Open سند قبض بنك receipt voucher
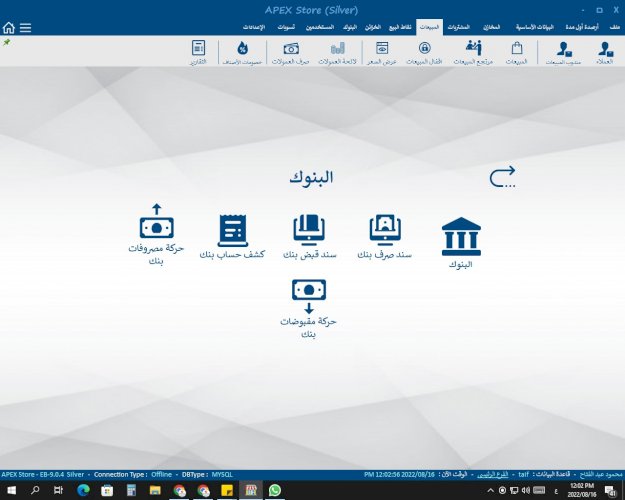This screenshot has width=625, height=500. click(x=308, y=237)
